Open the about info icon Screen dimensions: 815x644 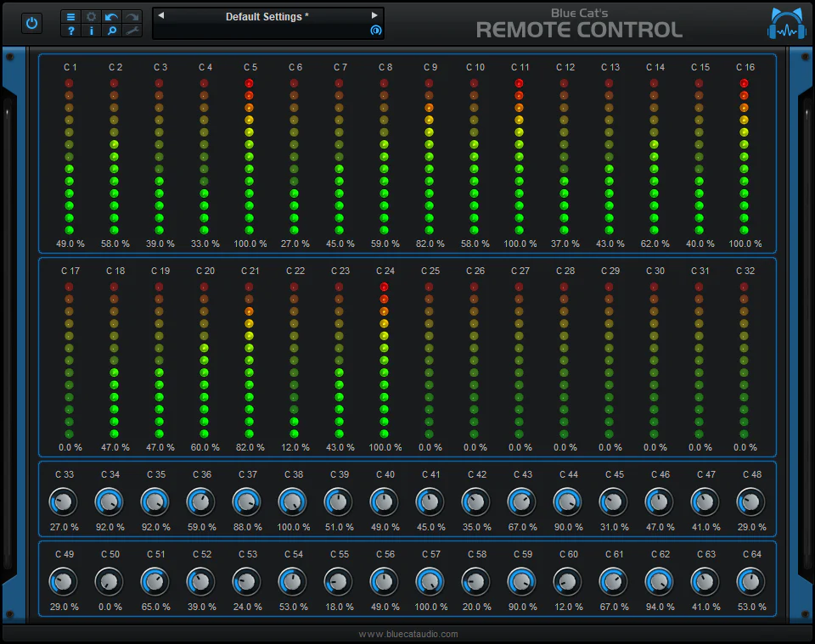[91, 31]
